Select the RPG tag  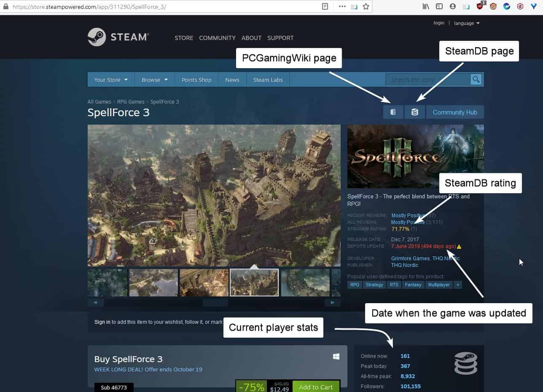[355, 285]
